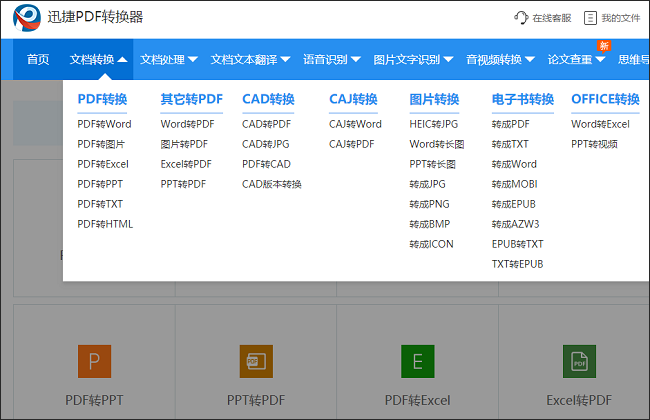Screen dimensions: 650x420
Task: Open the 文档文本翻译 dropdown
Action: [x=250, y=59]
